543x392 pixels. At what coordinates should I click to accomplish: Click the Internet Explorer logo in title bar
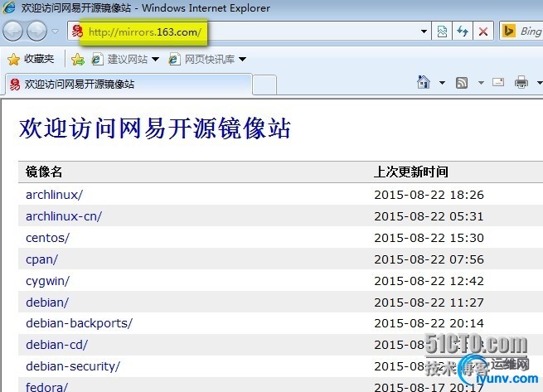(x=8, y=7)
